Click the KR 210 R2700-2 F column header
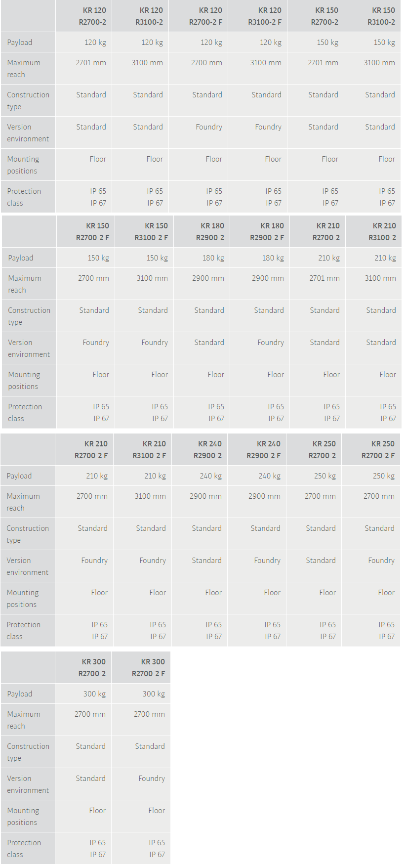The height and width of the screenshot is (868, 405). point(91,450)
